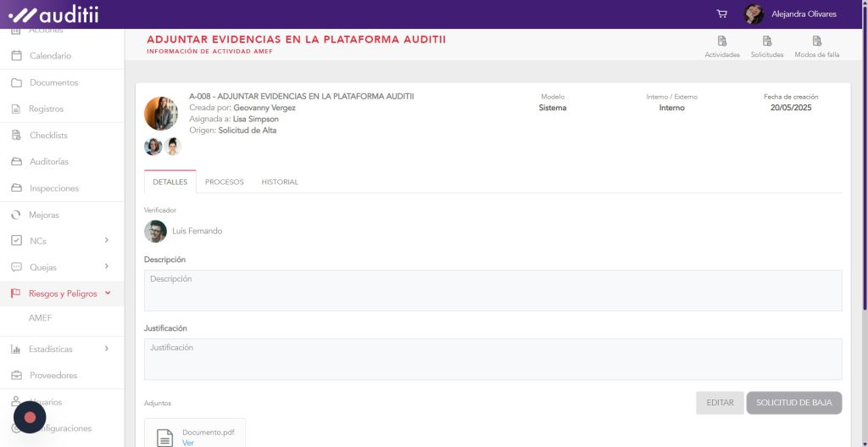
Task: Click the Checklists sidebar icon
Action: click(x=16, y=136)
